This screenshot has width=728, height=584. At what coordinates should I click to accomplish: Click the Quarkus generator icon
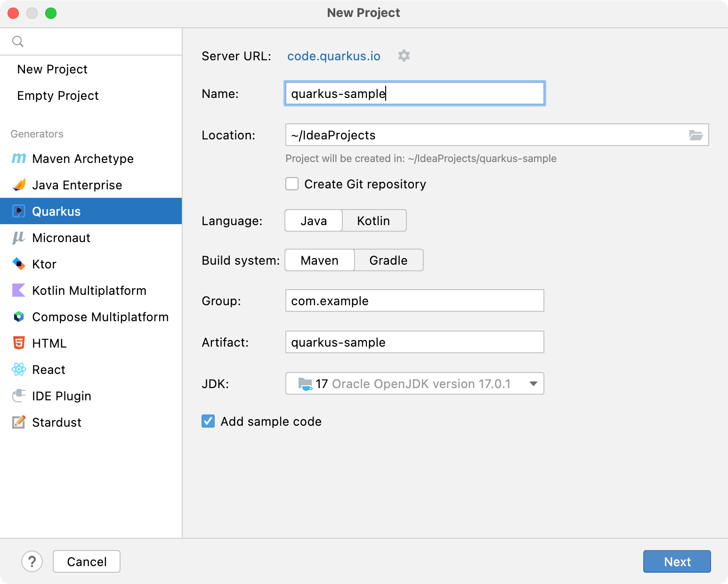[19, 211]
